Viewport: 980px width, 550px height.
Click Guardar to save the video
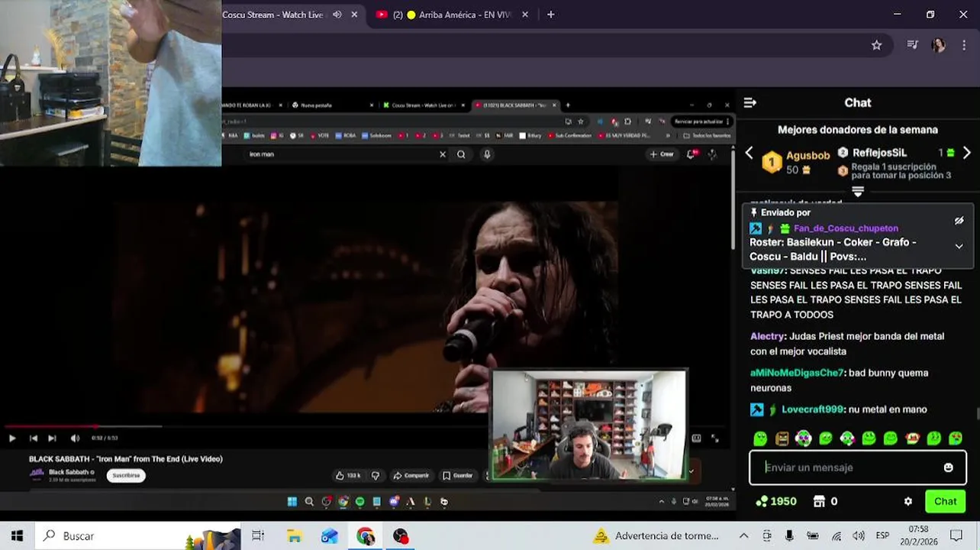[x=458, y=475]
